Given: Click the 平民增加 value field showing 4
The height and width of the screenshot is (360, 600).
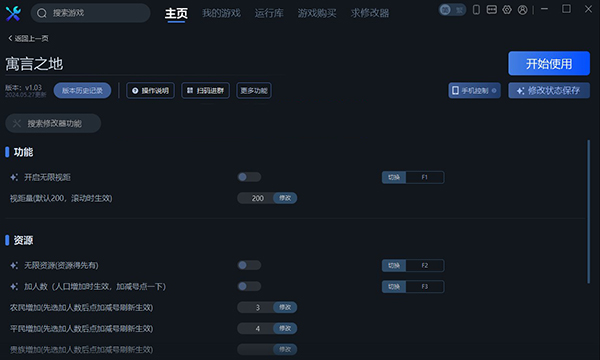Looking at the screenshot, I should click(256, 328).
